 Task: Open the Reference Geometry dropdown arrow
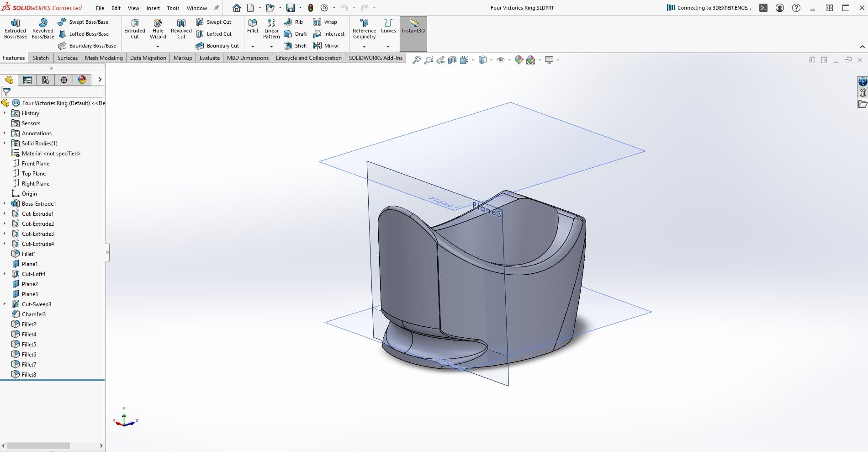click(x=364, y=47)
